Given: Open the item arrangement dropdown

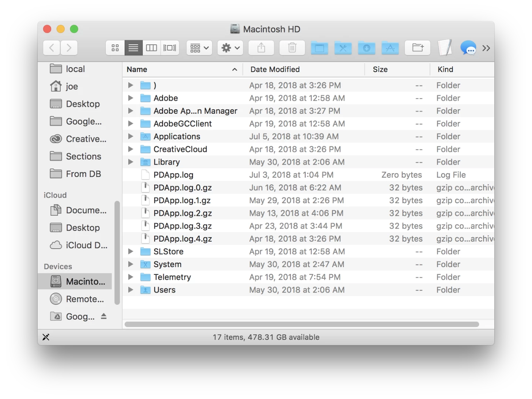Looking at the screenshot, I should [199, 48].
